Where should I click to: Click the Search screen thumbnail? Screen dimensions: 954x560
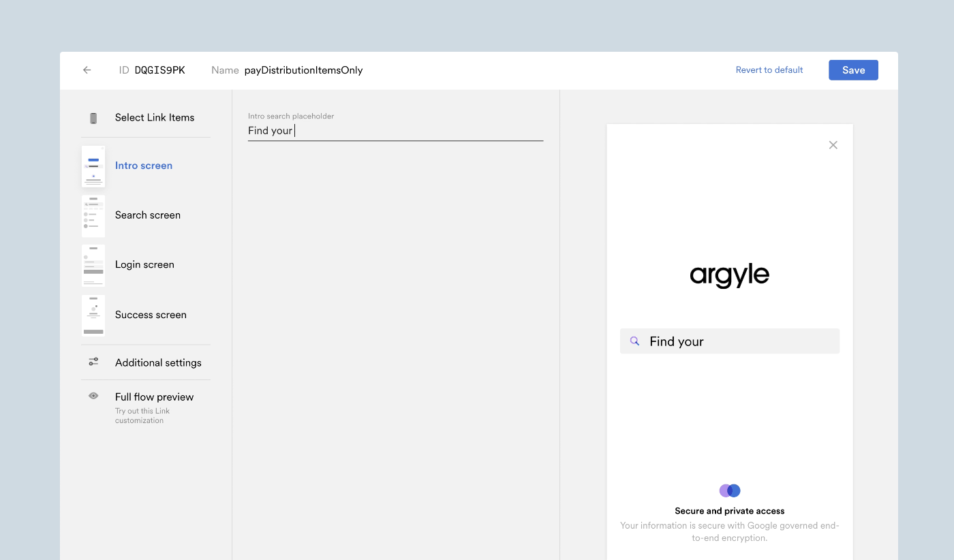click(x=93, y=216)
